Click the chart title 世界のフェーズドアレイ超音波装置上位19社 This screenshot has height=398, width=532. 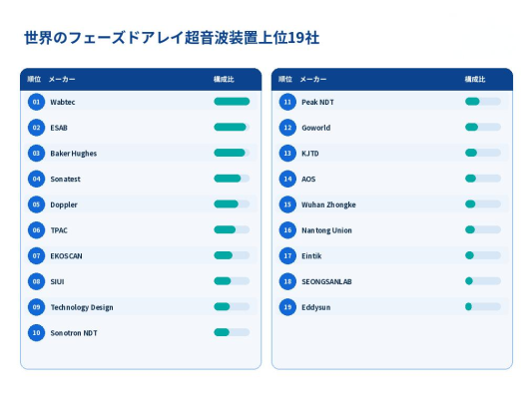(x=172, y=37)
